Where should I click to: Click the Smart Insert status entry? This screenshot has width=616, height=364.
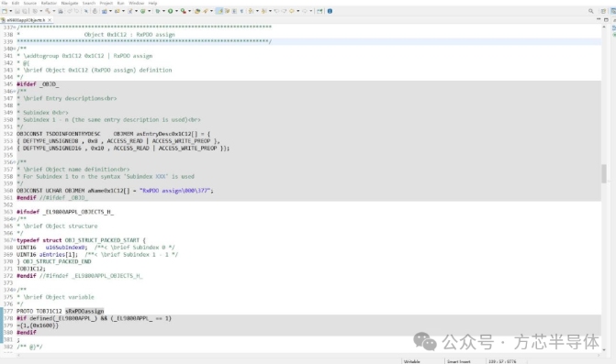coord(458,361)
